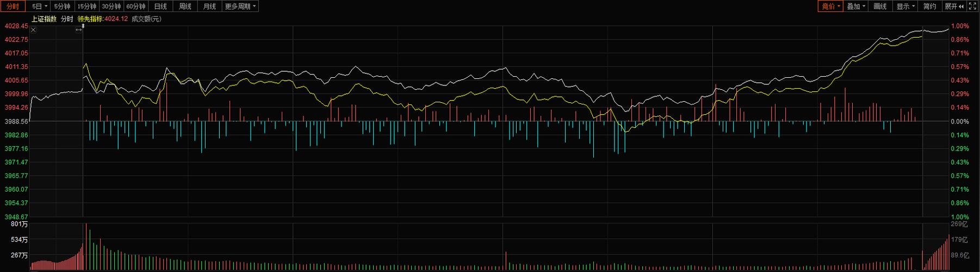Click the 3999.96 price axis label
The image size is (980, 272).
pos(16,94)
